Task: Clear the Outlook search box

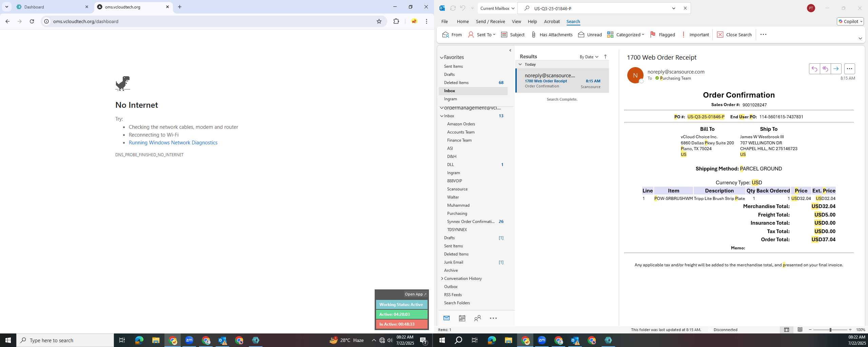Action: [x=685, y=8]
